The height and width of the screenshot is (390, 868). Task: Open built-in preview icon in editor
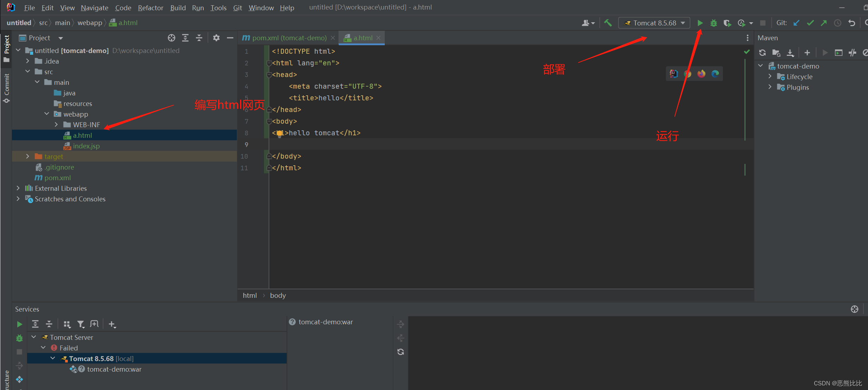point(674,73)
